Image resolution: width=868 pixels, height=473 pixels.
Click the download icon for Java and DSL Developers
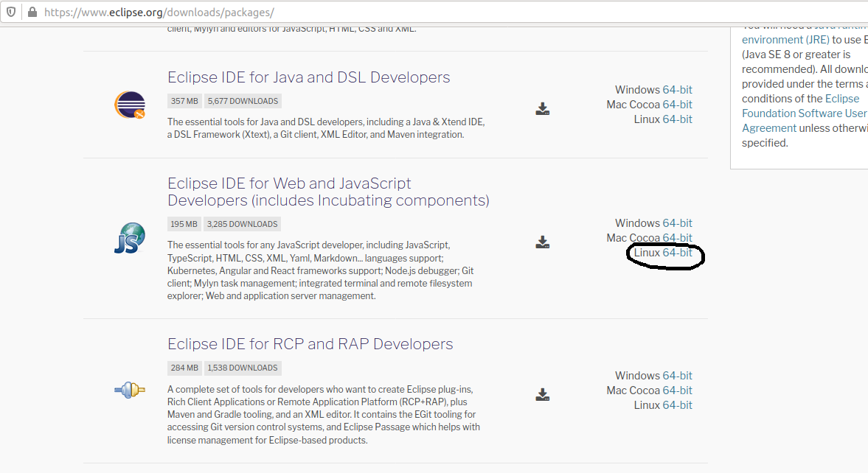pos(543,108)
